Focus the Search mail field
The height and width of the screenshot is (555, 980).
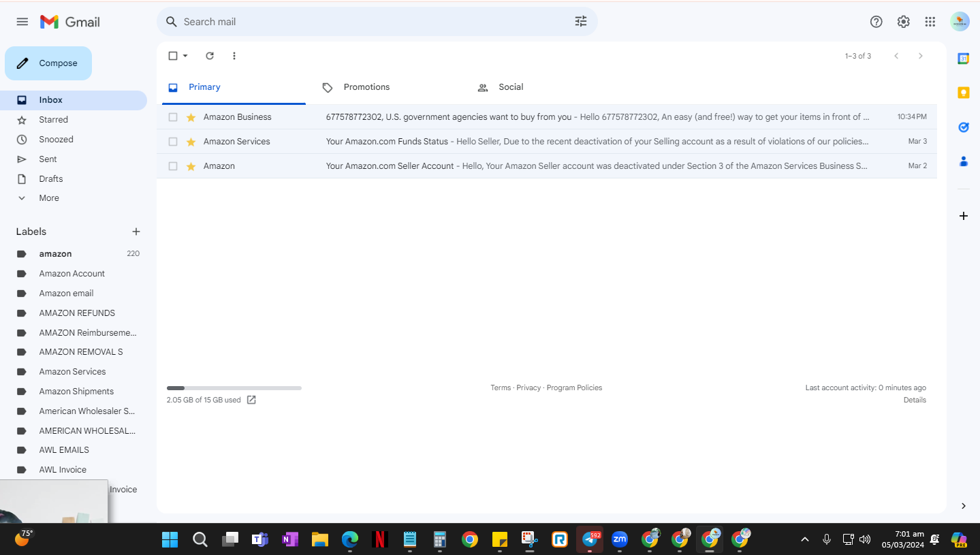[377, 22]
